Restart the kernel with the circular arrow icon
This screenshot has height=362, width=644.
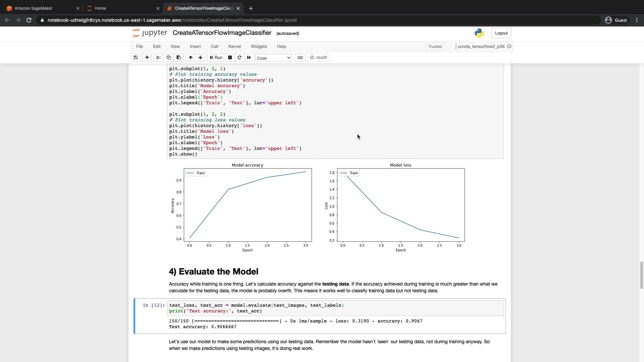click(x=239, y=58)
